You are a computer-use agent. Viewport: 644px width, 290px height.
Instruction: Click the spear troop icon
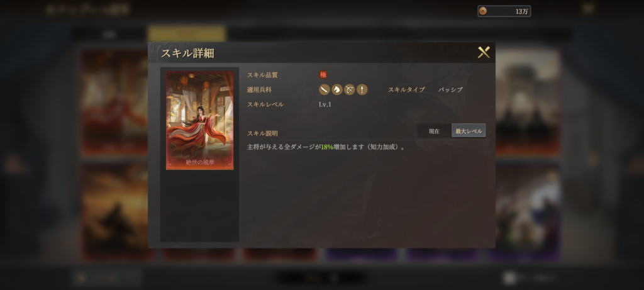click(362, 89)
